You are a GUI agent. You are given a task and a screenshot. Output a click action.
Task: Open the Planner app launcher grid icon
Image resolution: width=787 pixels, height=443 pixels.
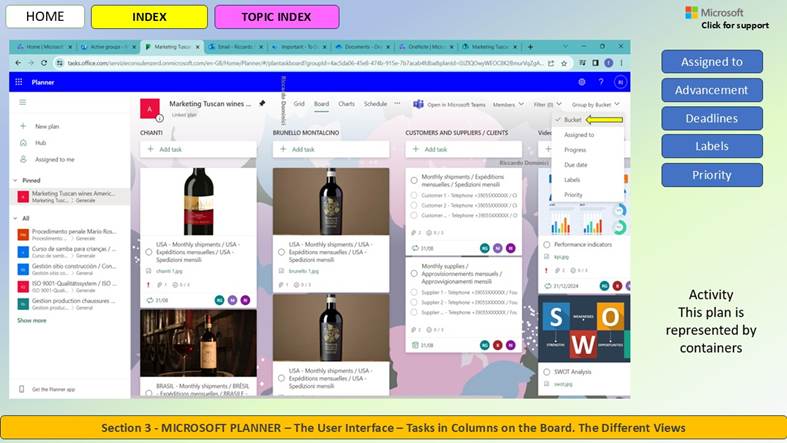coord(19,82)
